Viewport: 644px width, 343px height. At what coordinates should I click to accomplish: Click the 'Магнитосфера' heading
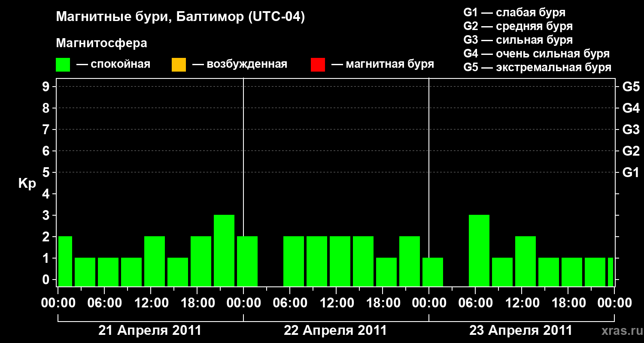point(102,43)
